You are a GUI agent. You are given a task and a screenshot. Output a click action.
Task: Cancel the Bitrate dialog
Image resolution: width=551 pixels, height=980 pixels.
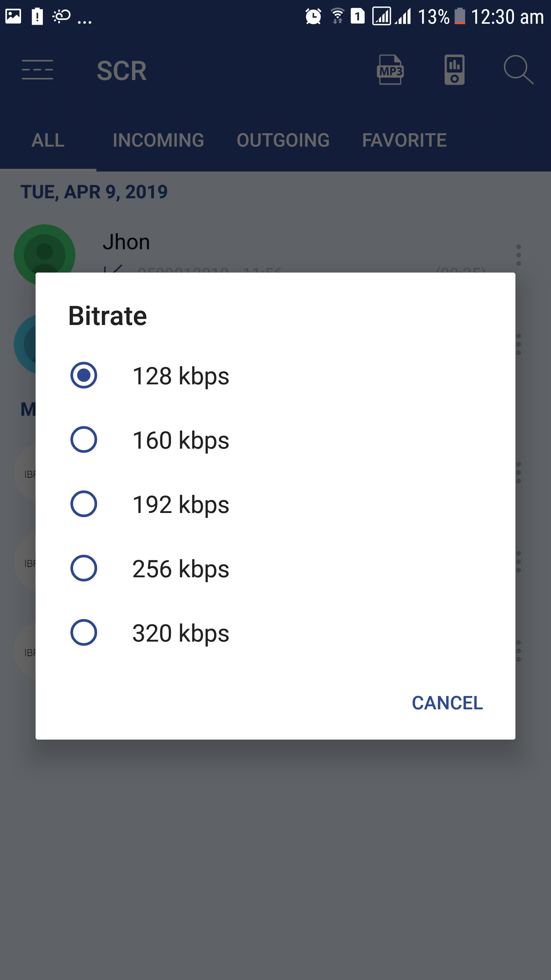coord(447,703)
